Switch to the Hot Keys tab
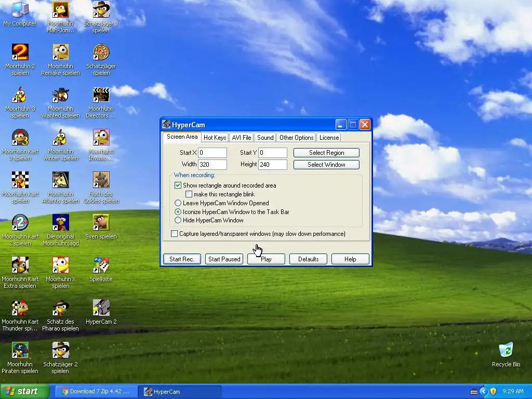 pos(215,137)
